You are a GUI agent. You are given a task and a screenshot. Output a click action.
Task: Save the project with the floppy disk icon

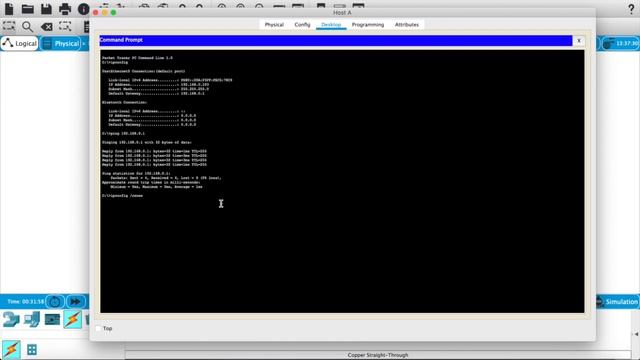click(46, 9)
